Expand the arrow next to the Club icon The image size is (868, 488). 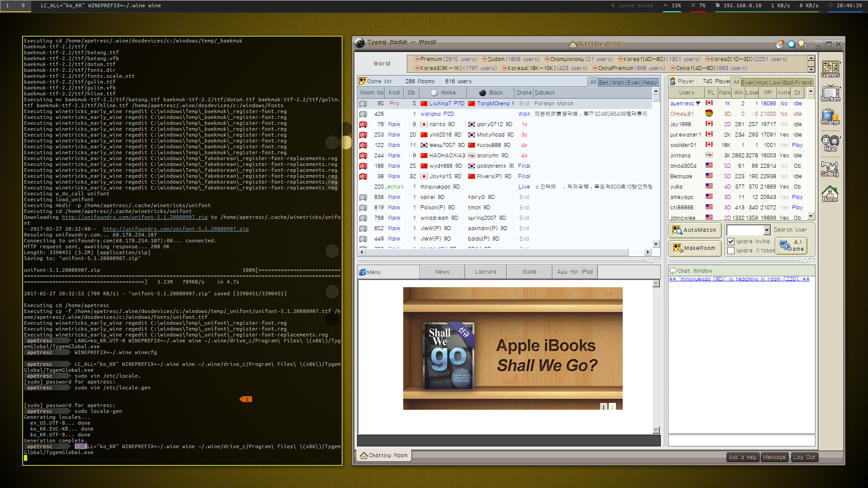841,137
